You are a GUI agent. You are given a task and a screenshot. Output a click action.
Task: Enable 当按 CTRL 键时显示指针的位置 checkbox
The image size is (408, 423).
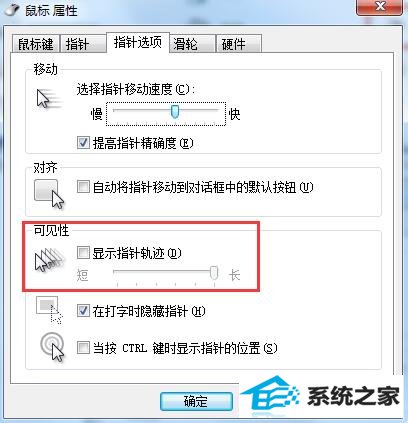(83, 348)
